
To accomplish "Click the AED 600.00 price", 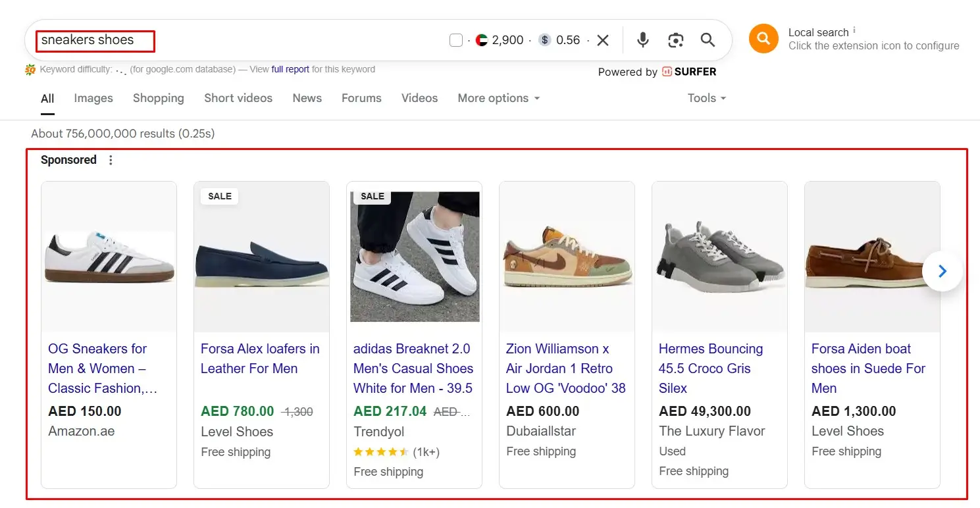I will tap(543, 411).
